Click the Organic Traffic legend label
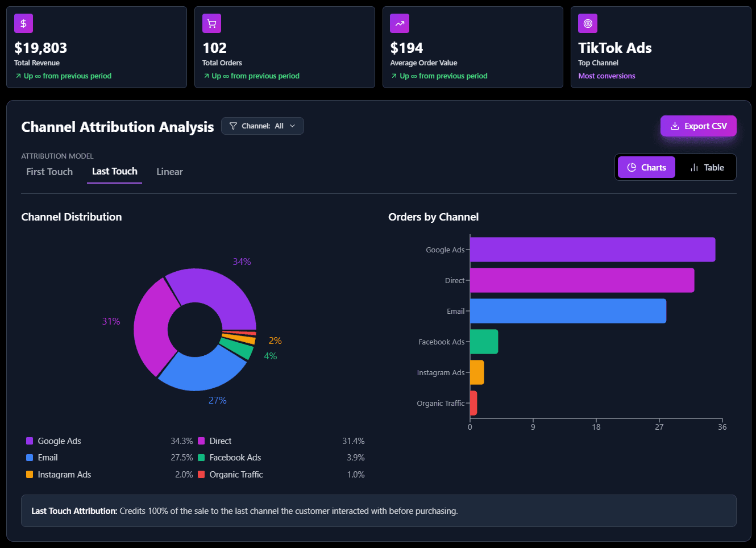This screenshot has width=756, height=548. (x=235, y=474)
